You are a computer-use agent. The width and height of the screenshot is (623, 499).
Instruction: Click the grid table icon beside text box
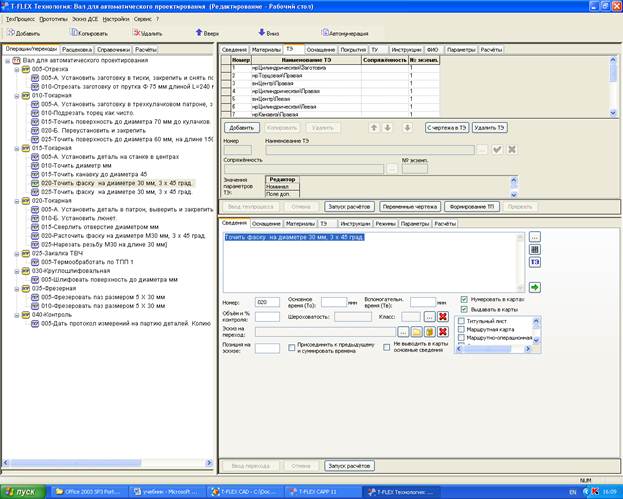click(x=535, y=250)
